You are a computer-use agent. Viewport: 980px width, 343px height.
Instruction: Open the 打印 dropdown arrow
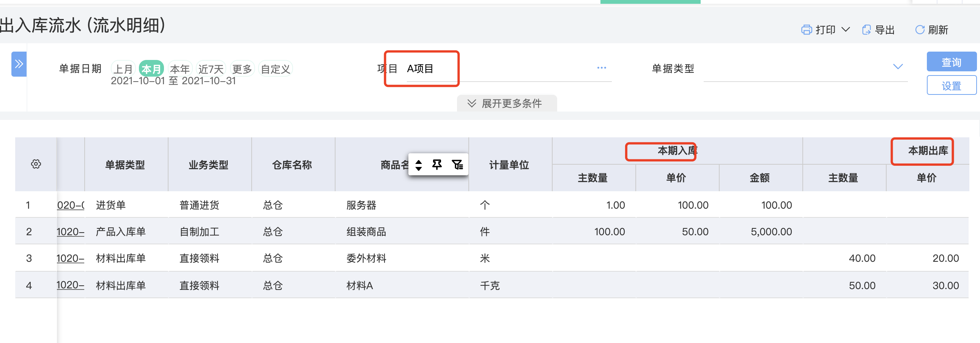tap(845, 30)
